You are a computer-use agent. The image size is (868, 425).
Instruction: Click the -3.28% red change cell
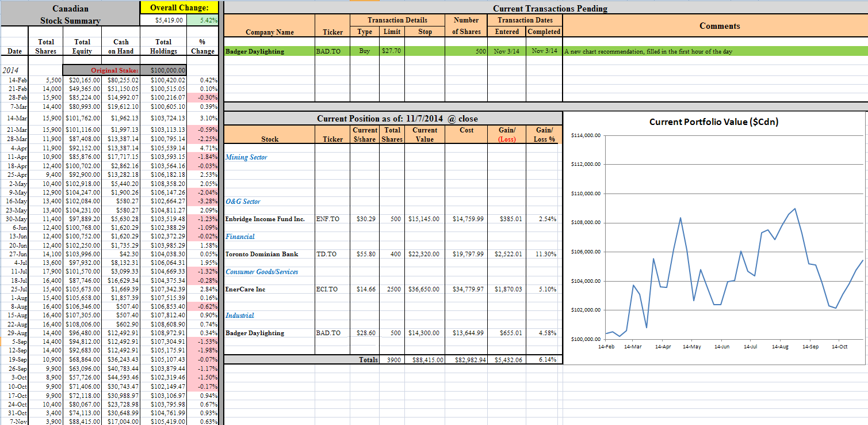point(202,201)
